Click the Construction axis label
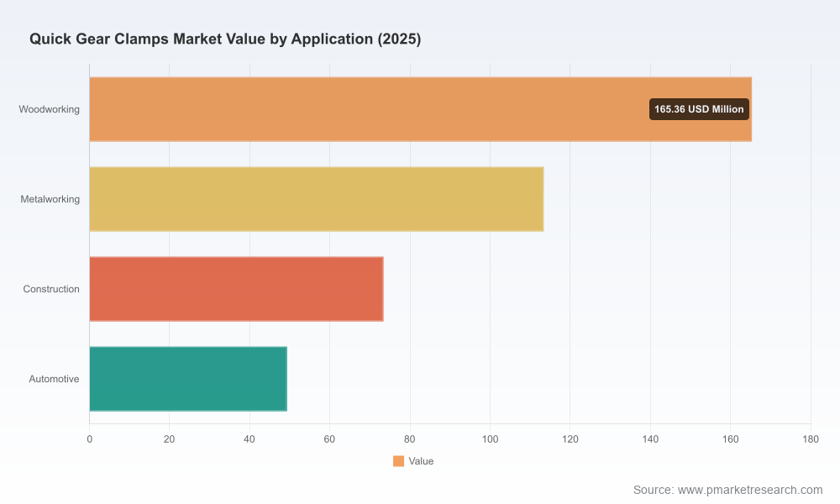 click(x=51, y=289)
